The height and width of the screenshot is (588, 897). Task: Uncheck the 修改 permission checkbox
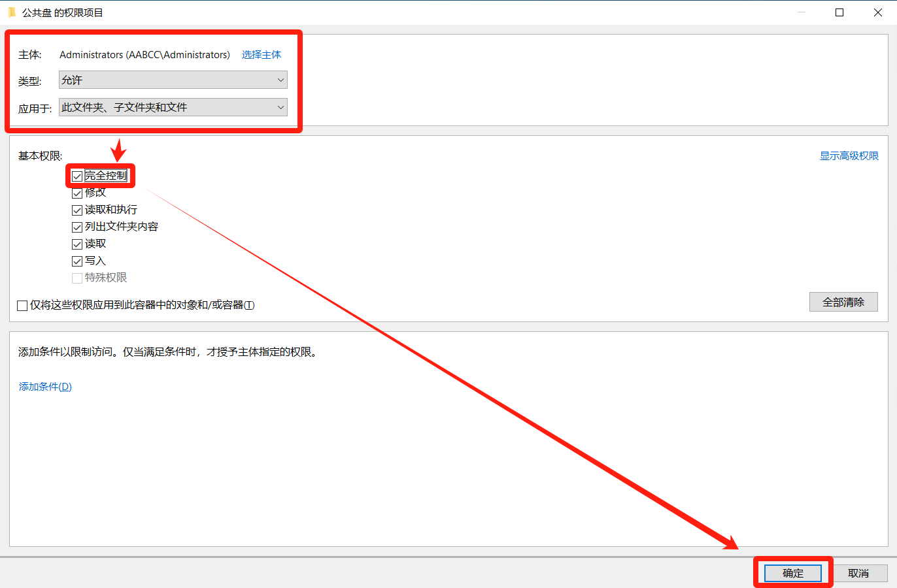(x=77, y=193)
